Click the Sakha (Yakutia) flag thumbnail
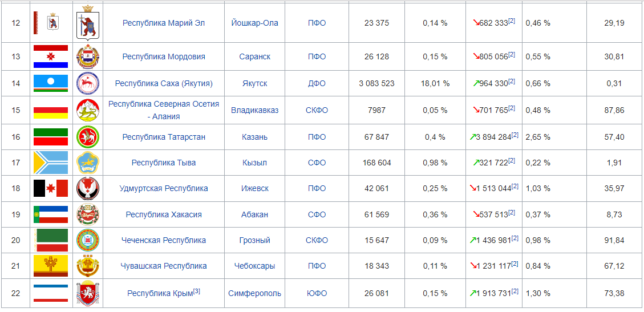 pyautogui.click(x=51, y=83)
